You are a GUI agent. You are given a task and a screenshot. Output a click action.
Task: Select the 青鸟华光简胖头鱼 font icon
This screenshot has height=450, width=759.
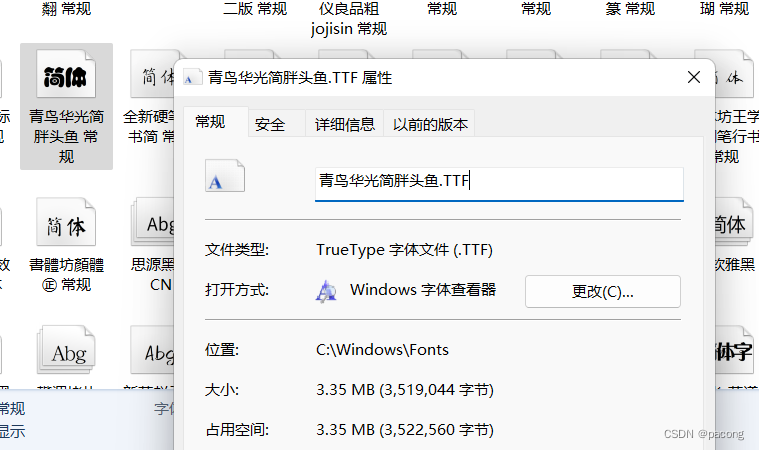(66, 74)
